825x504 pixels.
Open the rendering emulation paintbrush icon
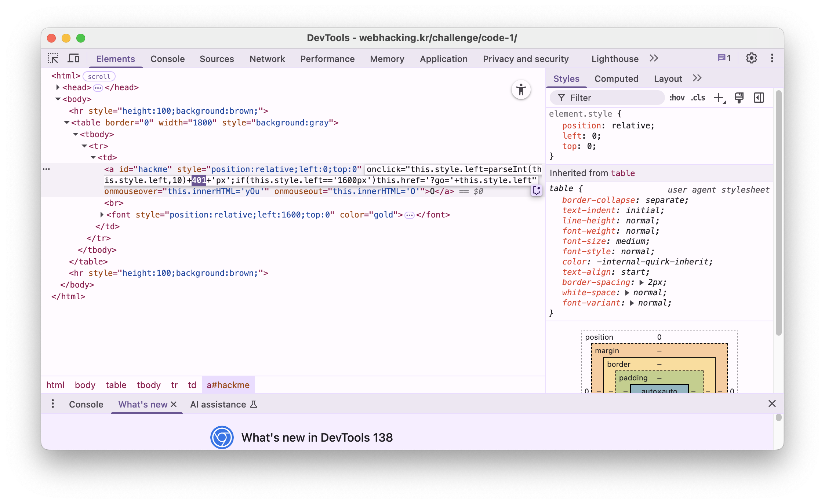tap(739, 98)
